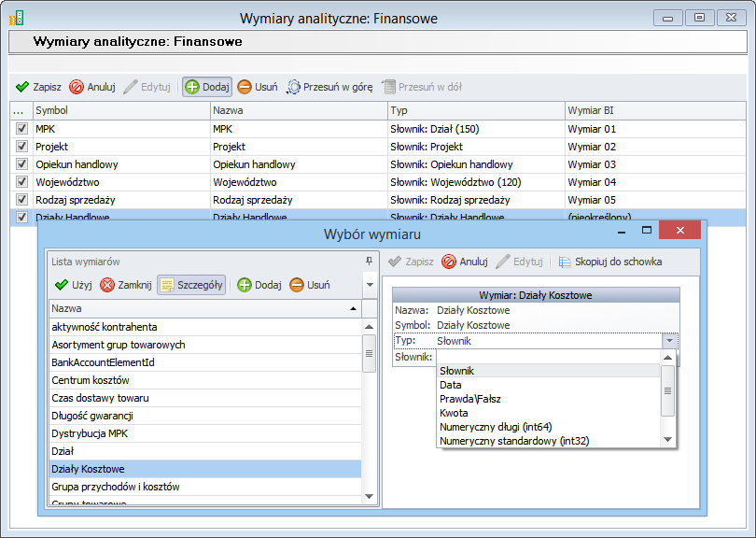Click the green Dodaj button in main toolbar
The image size is (756, 538).
coord(207,87)
